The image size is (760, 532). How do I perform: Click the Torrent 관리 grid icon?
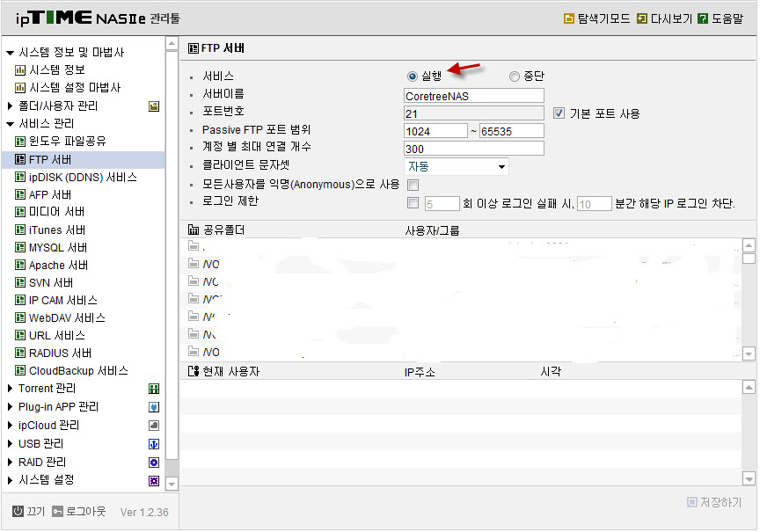tap(154, 389)
